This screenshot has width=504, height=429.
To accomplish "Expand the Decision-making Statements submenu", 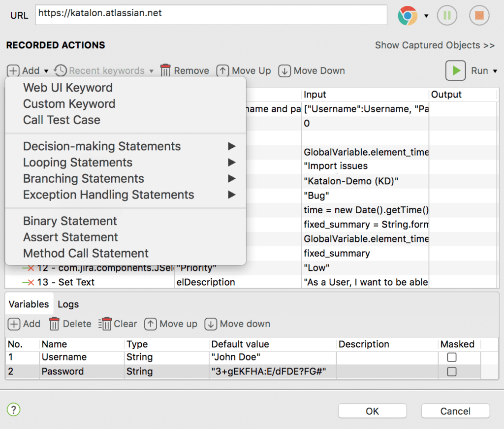I will (101, 146).
